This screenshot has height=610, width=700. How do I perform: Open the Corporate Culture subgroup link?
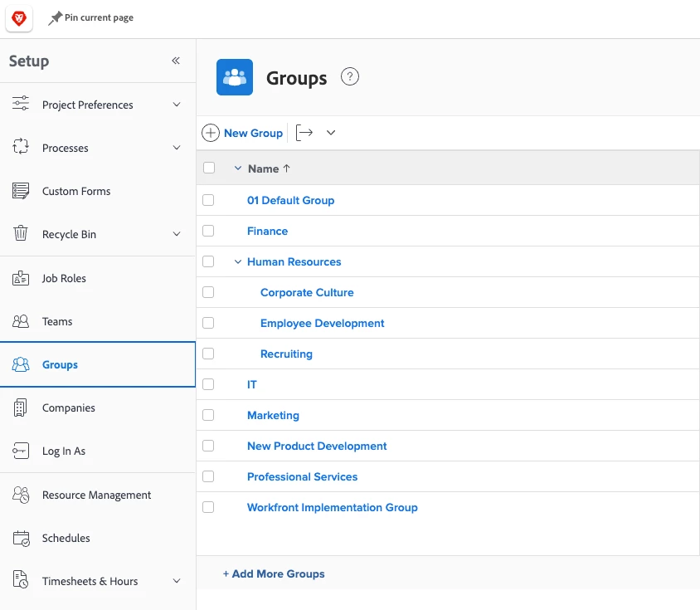click(x=307, y=292)
